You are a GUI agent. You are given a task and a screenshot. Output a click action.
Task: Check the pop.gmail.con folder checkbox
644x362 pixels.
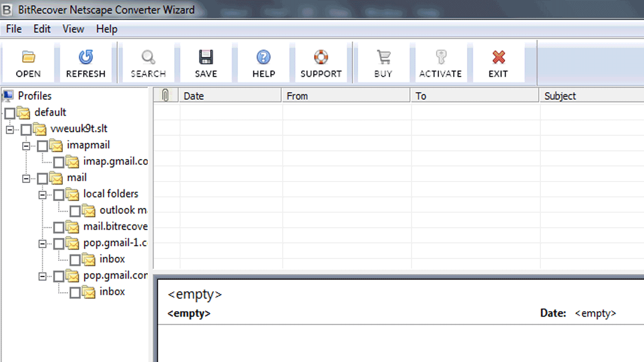click(x=58, y=276)
